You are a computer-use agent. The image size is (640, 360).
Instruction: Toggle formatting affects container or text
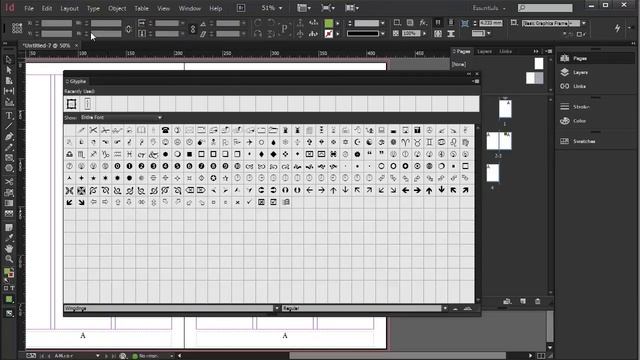point(9,288)
